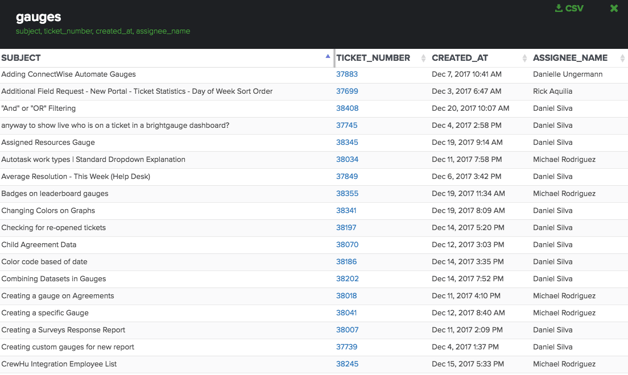
Task: Select subject 'Creating a specific Gauge'
Action: click(x=45, y=313)
